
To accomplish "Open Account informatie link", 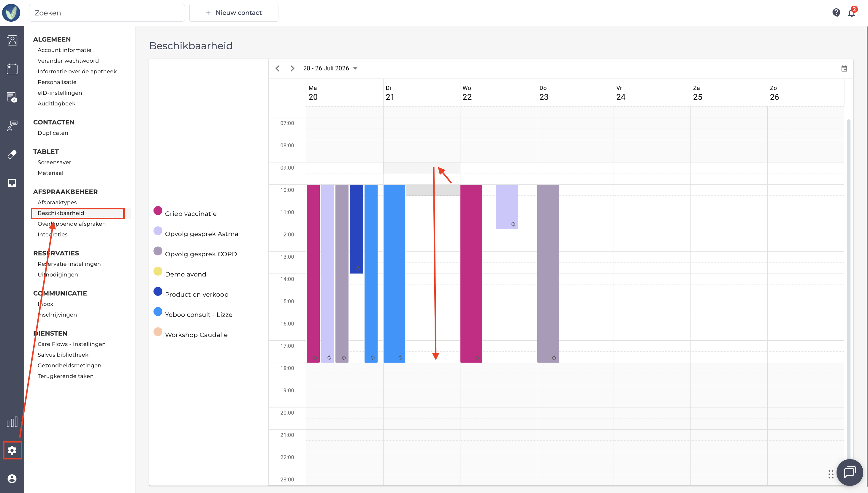I will pyautogui.click(x=65, y=50).
